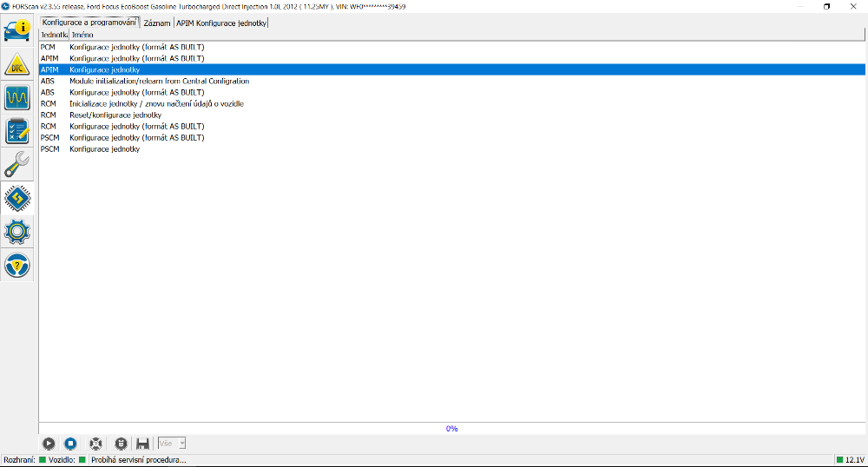This screenshot has height=467, width=868.
Task: Switch to the Záznam tab
Action: (x=157, y=23)
